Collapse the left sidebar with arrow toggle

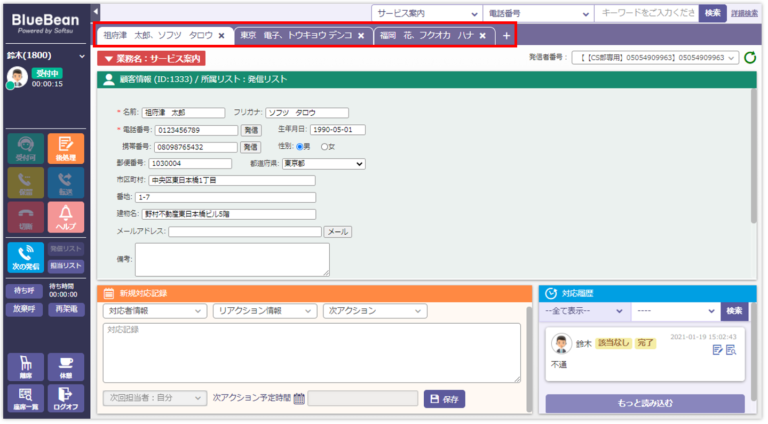coord(95,11)
